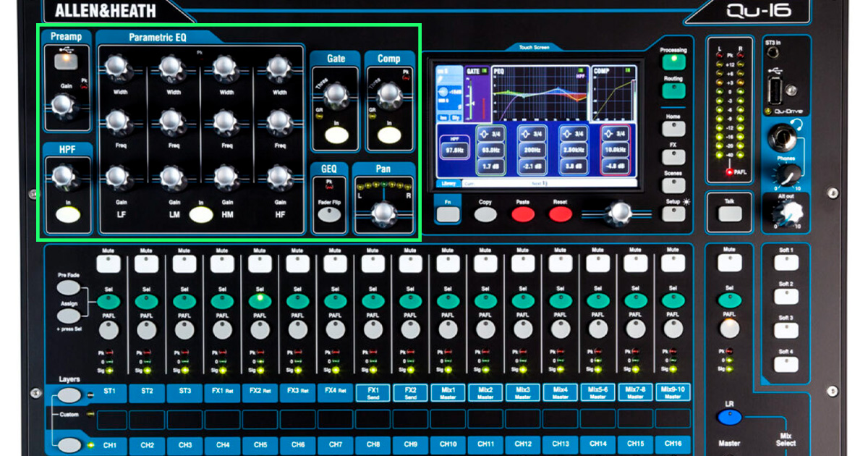Select the ST2 strip Sel button
The width and height of the screenshot is (868, 456).
[x=147, y=300]
